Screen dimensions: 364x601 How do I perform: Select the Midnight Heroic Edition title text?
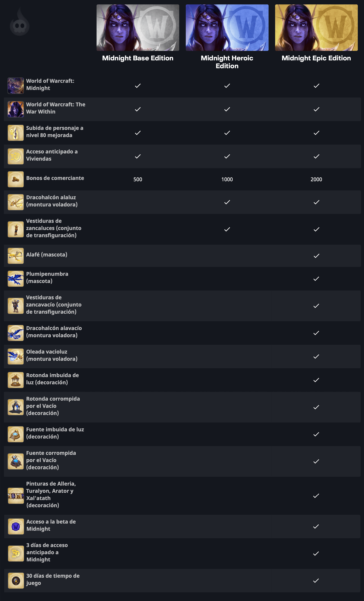click(227, 62)
